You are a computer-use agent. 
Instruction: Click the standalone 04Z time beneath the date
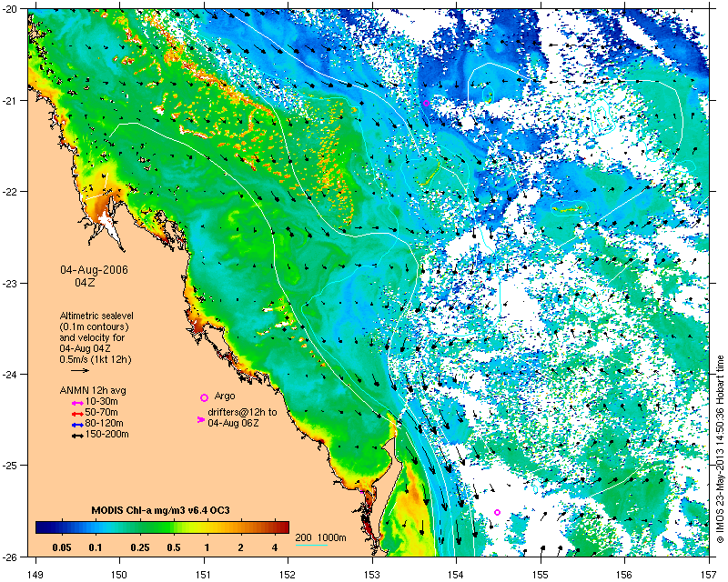pyautogui.click(x=85, y=282)
